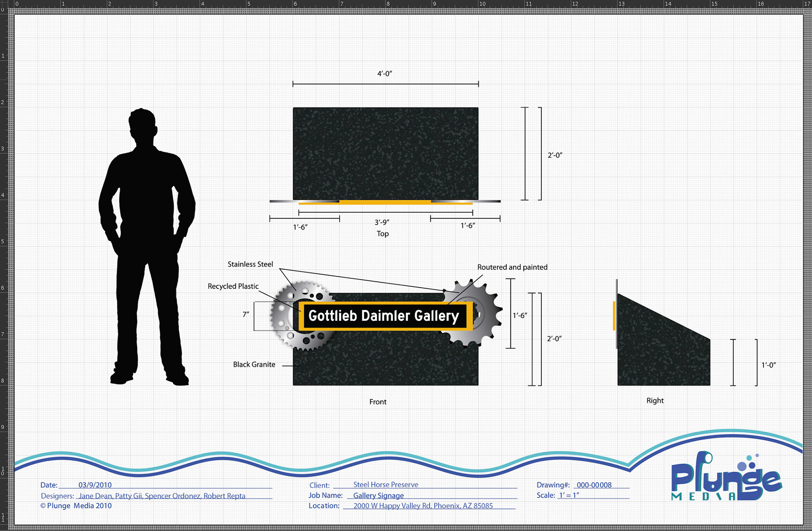Select the drawing number "000-00008"

point(594,485)
